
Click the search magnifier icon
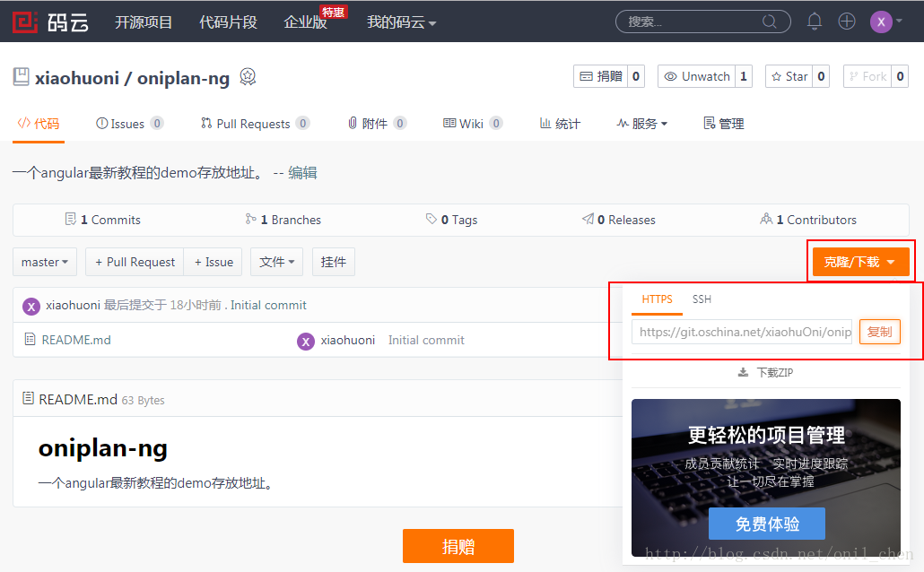tap(770, 22)
